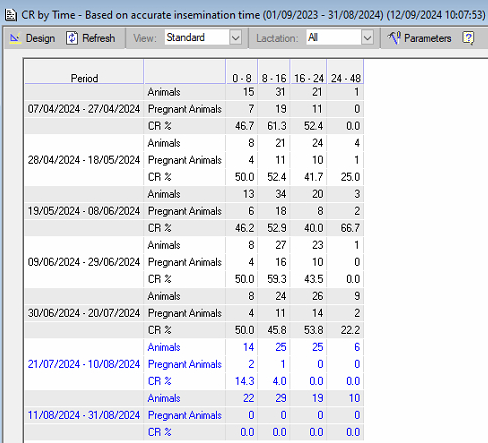Click period 11/08/2024 - 31/08/2024 link

tap(84, 415)
